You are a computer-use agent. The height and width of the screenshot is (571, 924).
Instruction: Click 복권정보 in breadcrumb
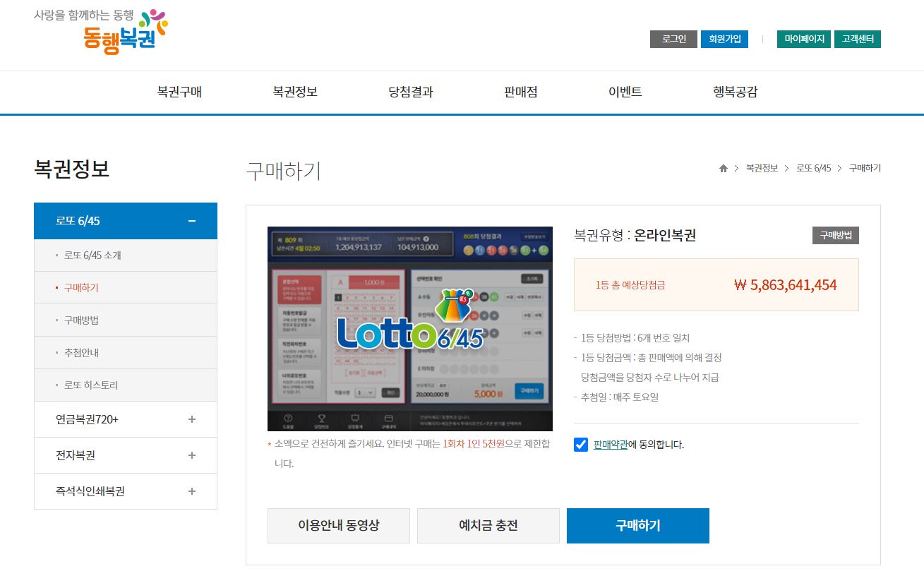(x=762, y=168)
